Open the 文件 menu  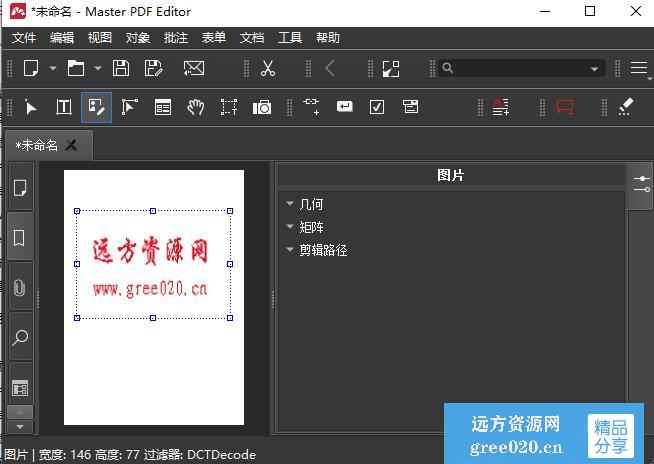tap(23, 38)
